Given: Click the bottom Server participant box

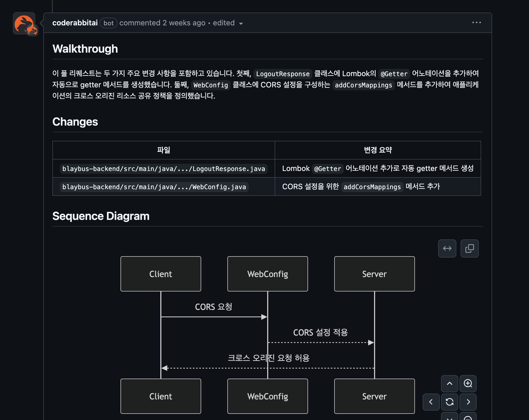Looking at the screenshot, I should [x=374, y=396].
